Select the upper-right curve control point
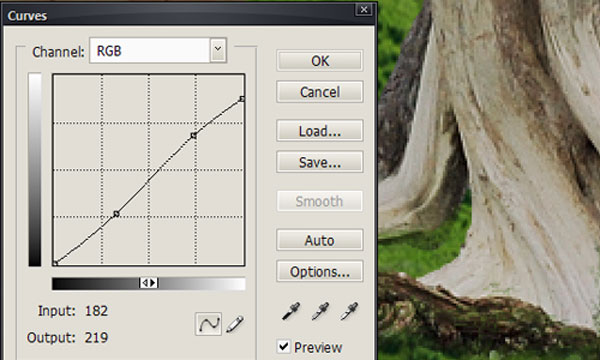This screenshot has height=360, width=600. tap(194, 135)
